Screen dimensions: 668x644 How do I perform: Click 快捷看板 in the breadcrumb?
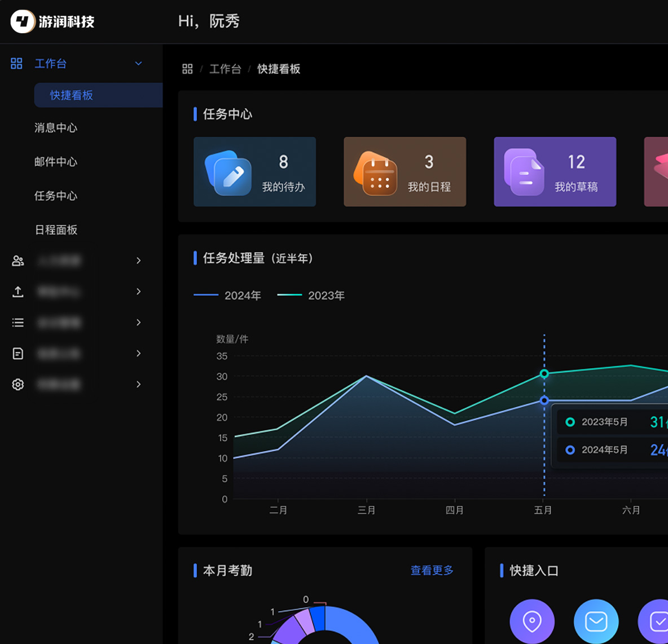279,69
